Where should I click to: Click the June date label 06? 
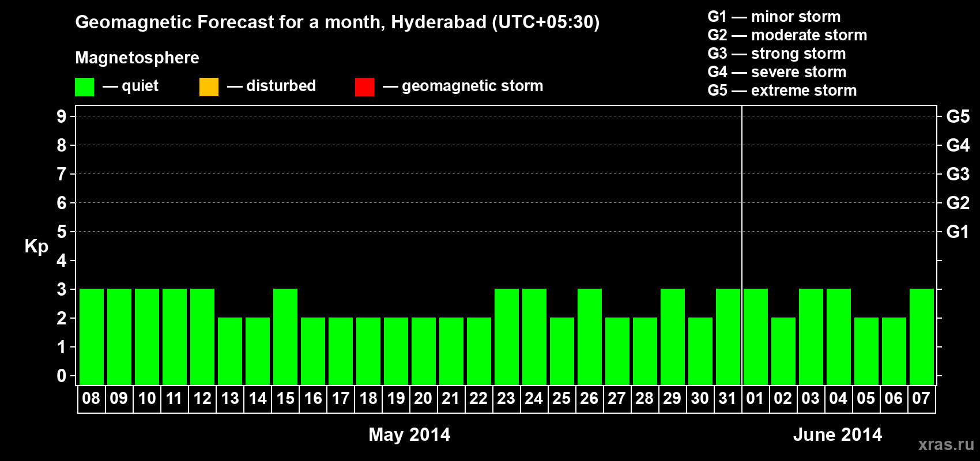(894, 398)
